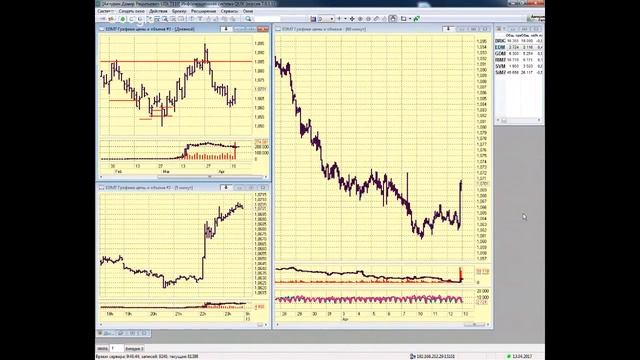The height and width of the screenshot is (360, 640).
Task: Click the magnifier search icon in the toolbar
Action: [x=248, y=19]
